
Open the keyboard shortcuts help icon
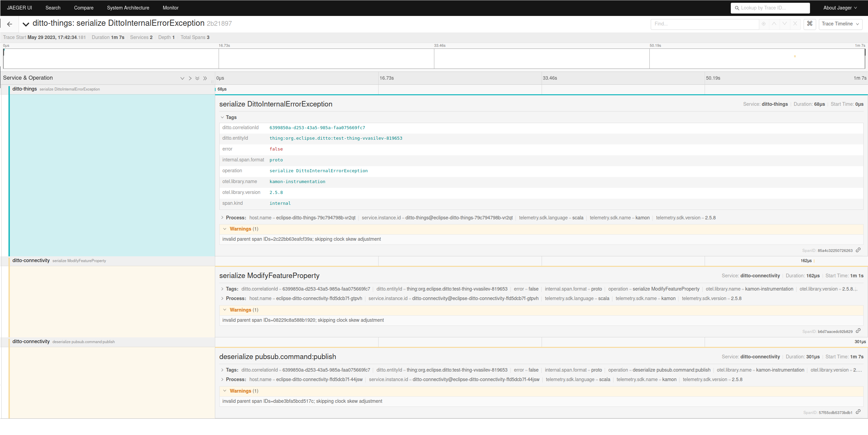810,24
